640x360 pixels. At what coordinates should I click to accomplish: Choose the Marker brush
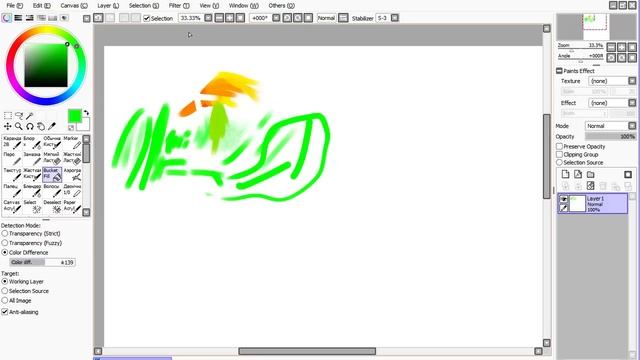pos(72,143)
